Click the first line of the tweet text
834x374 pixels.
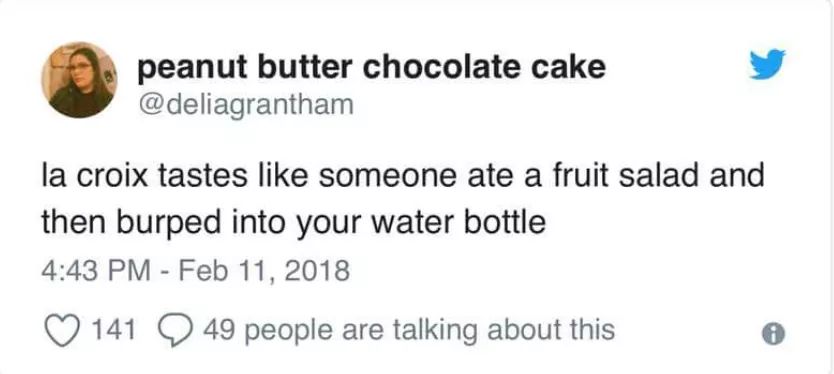coord(403,177)
